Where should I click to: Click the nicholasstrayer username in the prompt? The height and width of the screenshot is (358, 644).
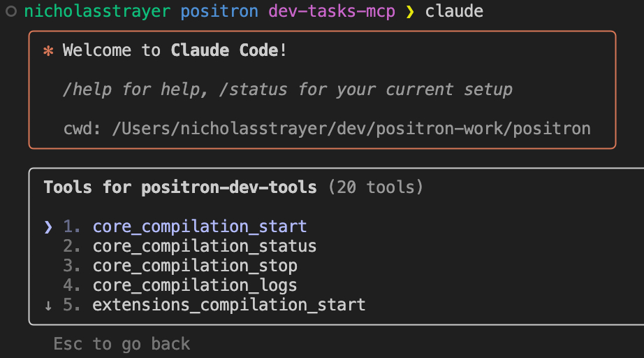[98, 11]
